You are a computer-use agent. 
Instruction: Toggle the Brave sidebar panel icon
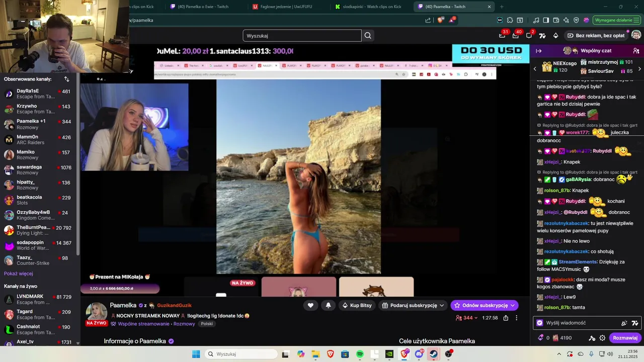(x=546, y=20)
